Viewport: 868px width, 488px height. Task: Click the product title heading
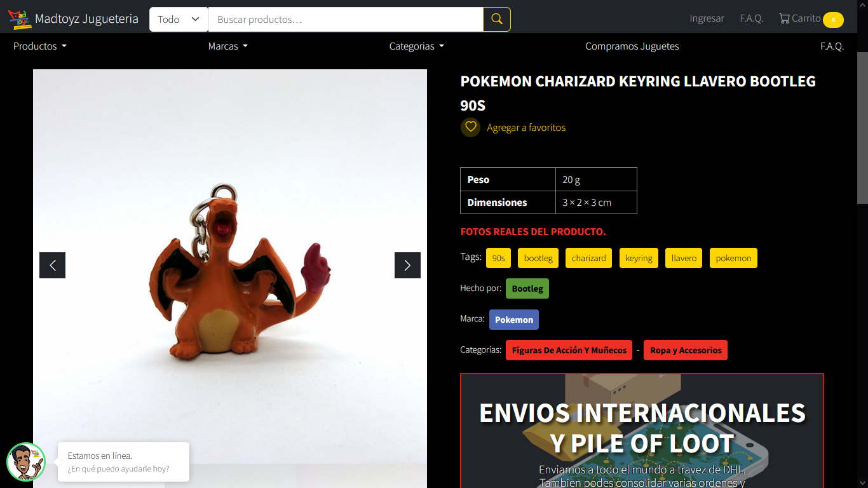click(x=638, y=93)
